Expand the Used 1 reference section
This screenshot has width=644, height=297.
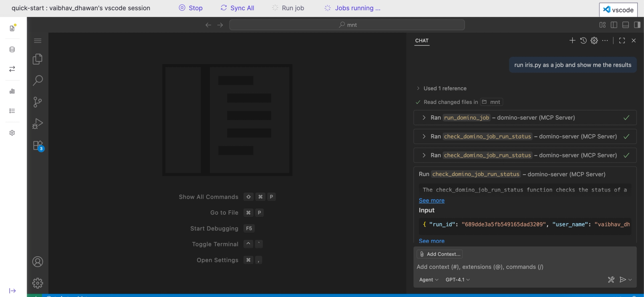(x=441, y=88)
